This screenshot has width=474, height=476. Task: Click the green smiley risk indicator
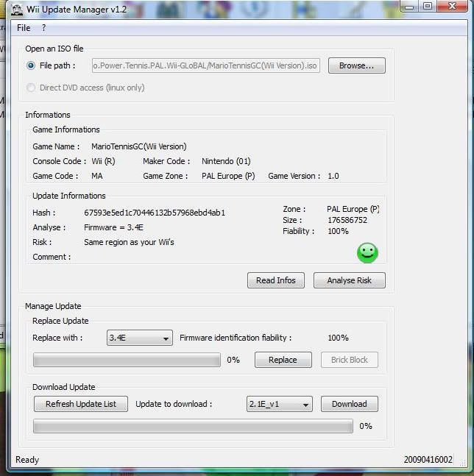(x=367, y=252)
